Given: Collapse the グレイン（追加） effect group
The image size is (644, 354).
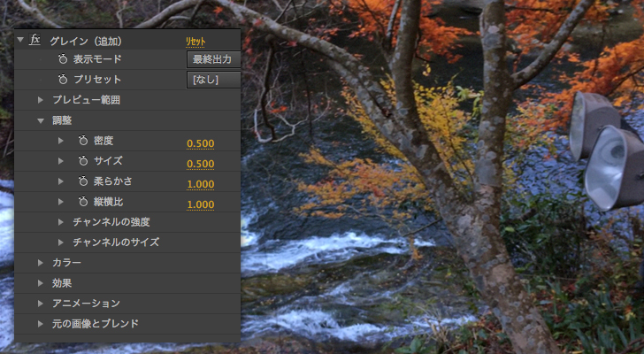Looking at the screenshot, I should 20,40.
